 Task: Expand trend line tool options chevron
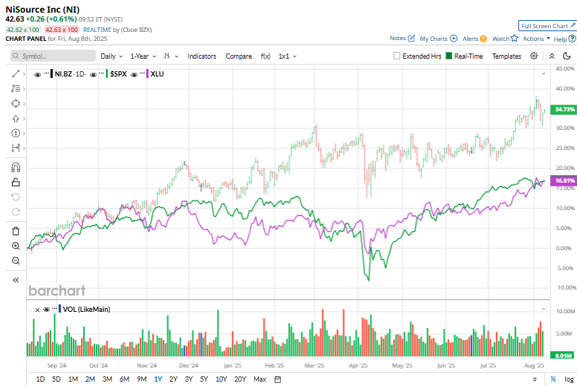[x=25, y=74]
